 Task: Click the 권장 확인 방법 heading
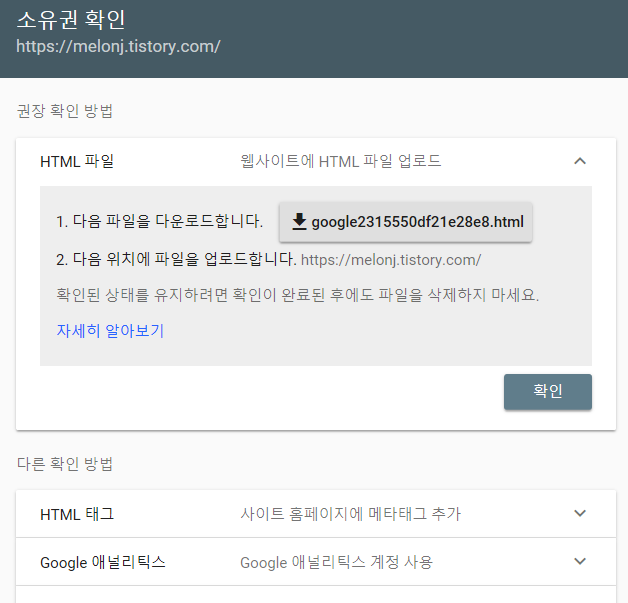[64, 111]
